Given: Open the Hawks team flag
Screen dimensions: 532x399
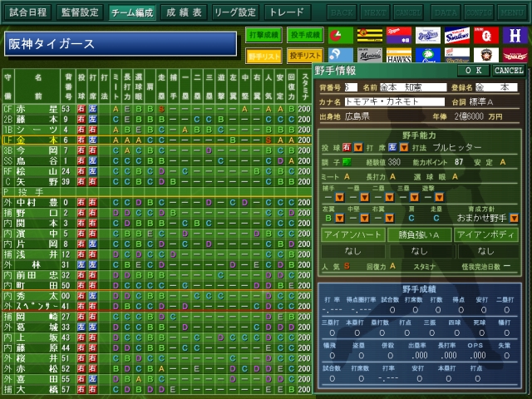Looking at the screenshot, I should pyautogui.click(x=399, y=56).
